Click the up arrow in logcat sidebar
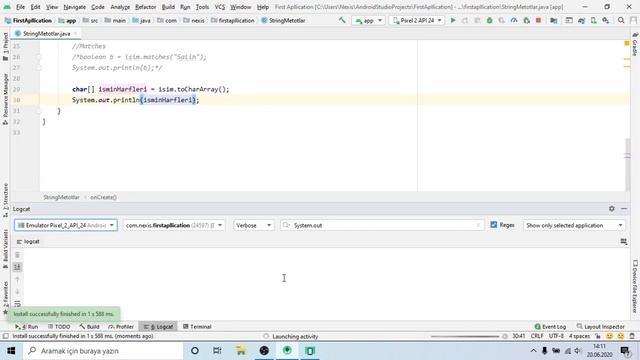This screenshot has width=640, height=360. pyautogui.click(x=17, y=279)
